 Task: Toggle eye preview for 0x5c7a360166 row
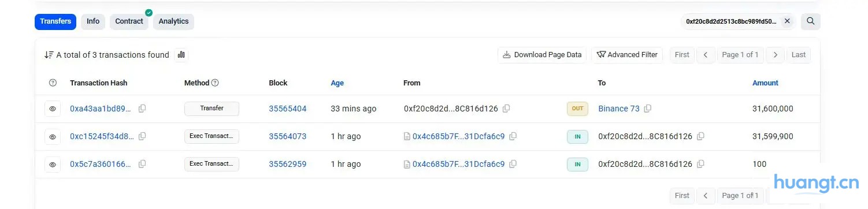53,165
